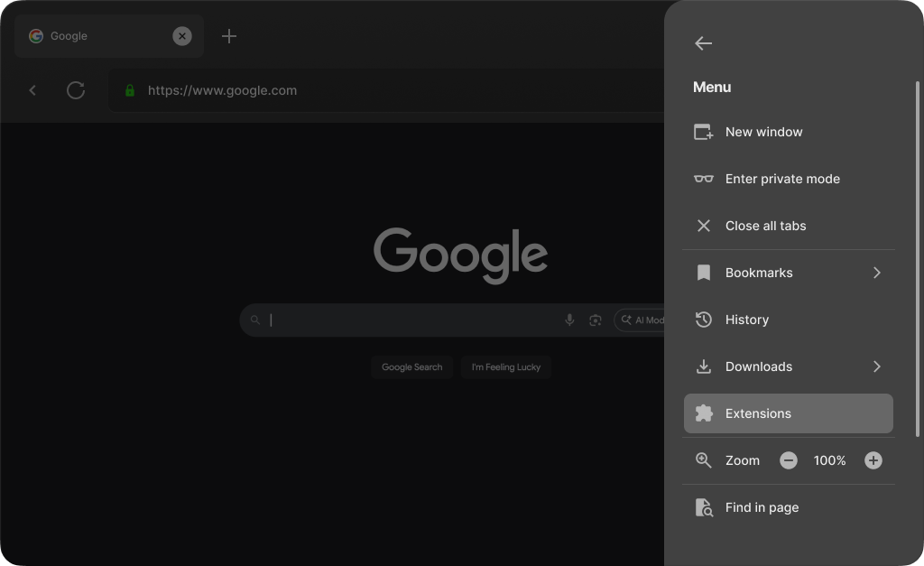Go back using the menu arrow
This screenshot has height=566, width=924.
[x=703, y=42]
